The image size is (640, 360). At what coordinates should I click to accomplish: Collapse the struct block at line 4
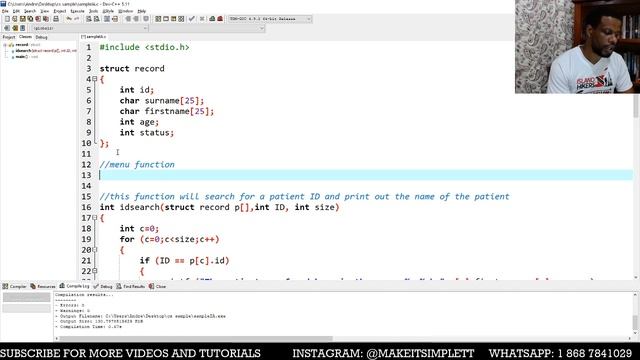point(95,79)
